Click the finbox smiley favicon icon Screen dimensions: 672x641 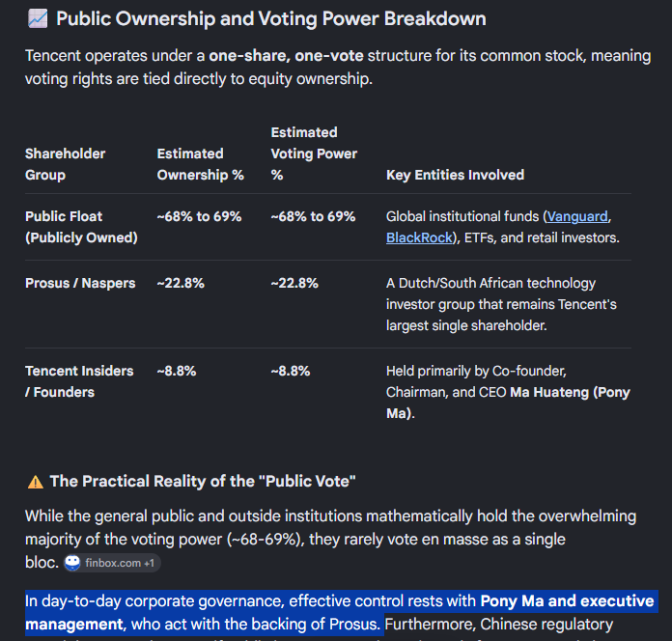(x=72, y=563)
